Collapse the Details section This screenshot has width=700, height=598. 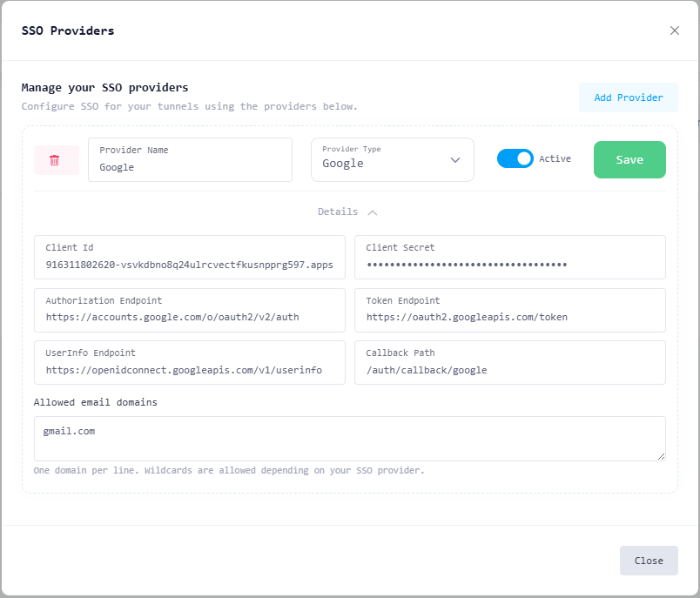(x=338, y=212)
